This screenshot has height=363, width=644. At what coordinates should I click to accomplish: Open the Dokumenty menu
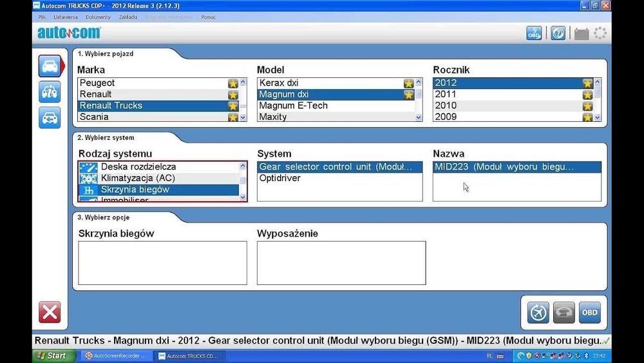98,17
